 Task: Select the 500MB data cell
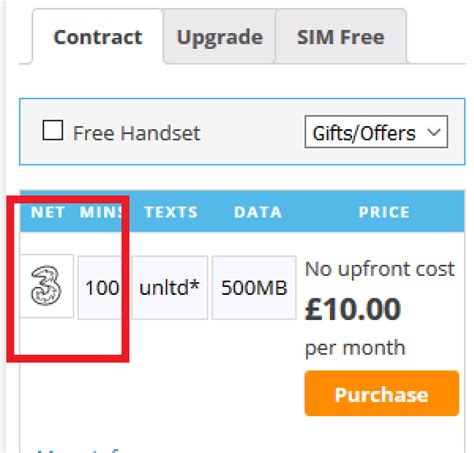[254, 288]
